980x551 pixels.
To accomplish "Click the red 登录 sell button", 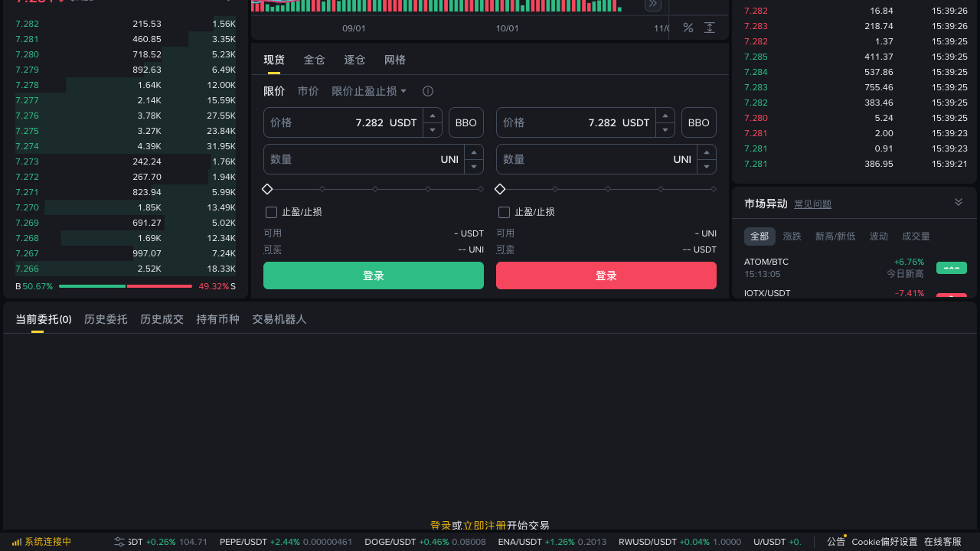I will tap(606, 275).
